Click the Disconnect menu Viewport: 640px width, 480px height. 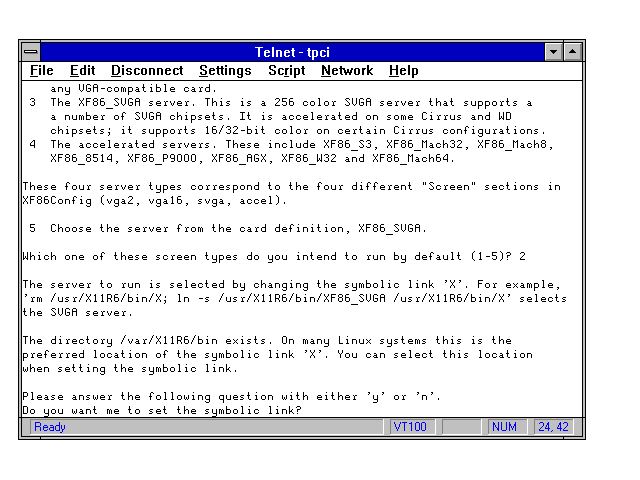147,71
